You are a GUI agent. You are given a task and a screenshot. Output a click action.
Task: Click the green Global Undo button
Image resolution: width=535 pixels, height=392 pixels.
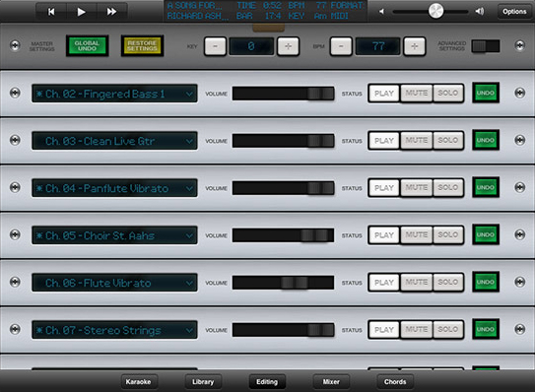tap(87, 45)
